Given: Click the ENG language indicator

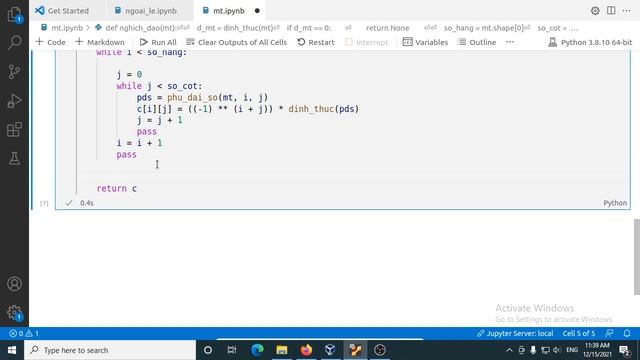Looking at the screenshot, I should (x=572, y=350).
